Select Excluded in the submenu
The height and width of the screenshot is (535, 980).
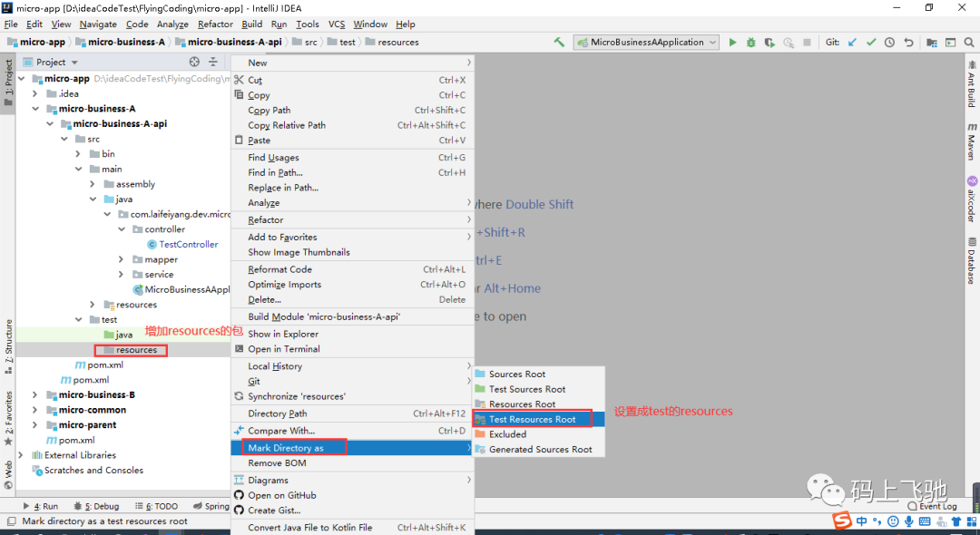click(x=538, y=433)
